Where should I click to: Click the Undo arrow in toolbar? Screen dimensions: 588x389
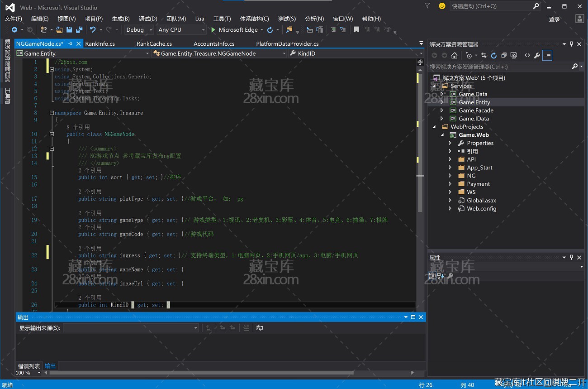pyautogui.click(x=93, y=30)
